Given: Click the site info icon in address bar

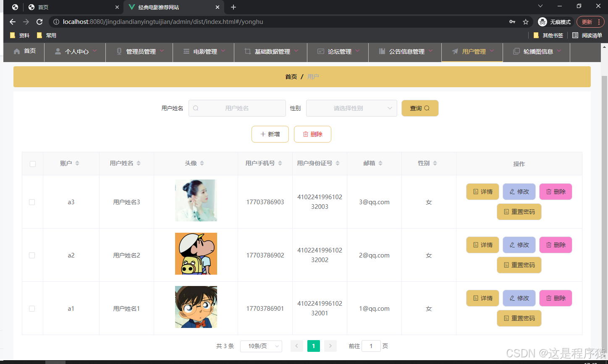Looking at the screenshot, I should [x=56, y=22].
